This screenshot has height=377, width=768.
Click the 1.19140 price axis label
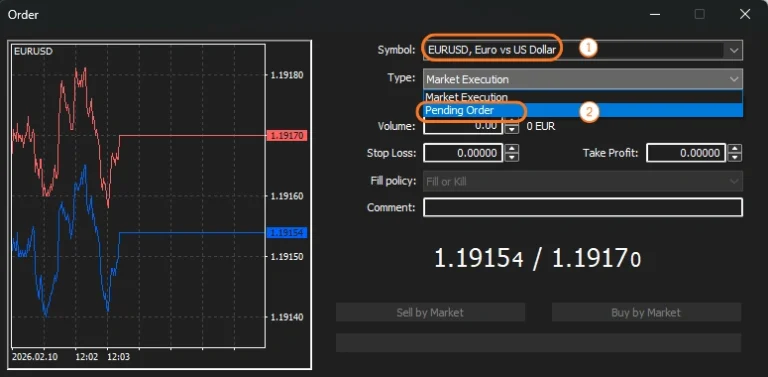point(287,317)
